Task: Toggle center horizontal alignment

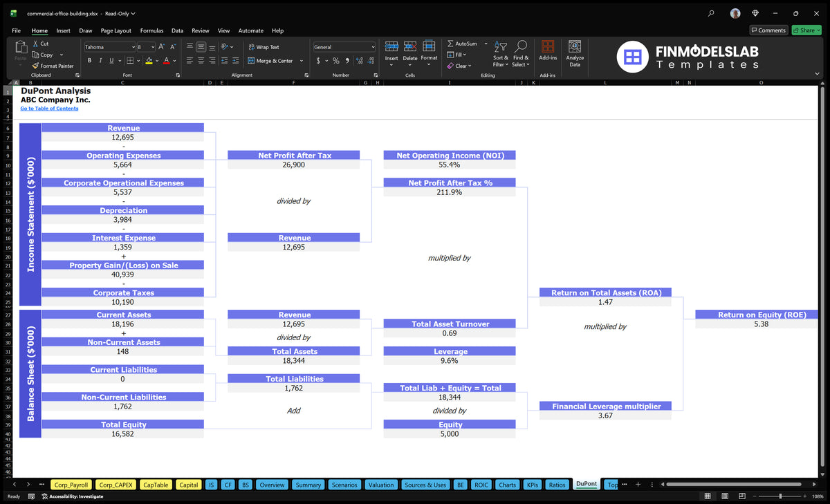Action: click(x=201, y=61)
